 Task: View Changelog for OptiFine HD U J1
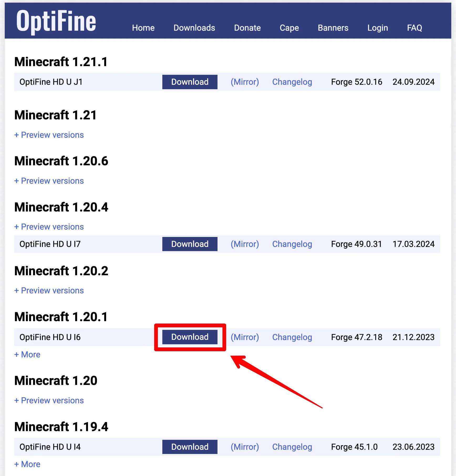292,82
